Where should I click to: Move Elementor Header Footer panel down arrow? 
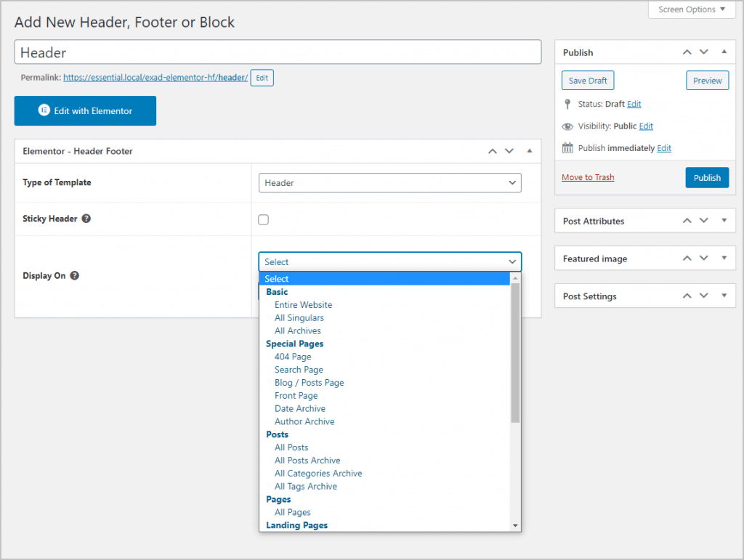(x=509, y=151)
